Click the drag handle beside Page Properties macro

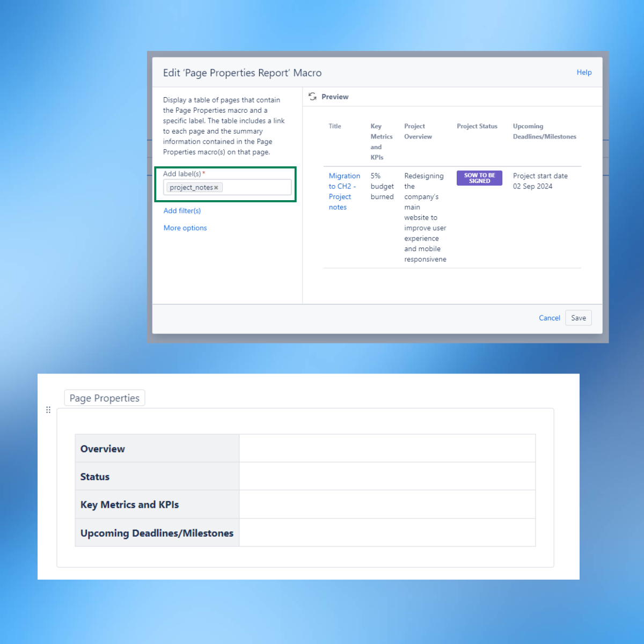pos(48,409)
